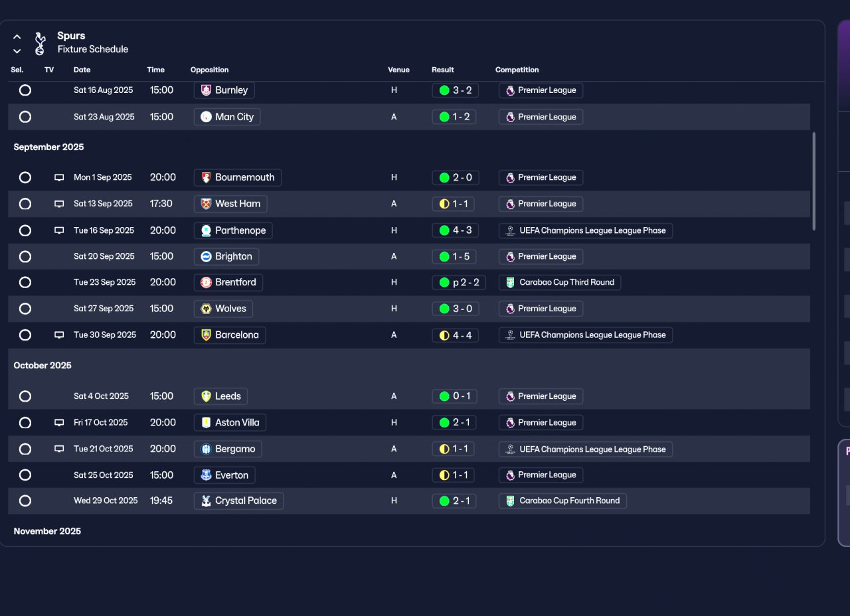
Task: Click the Parthenope club crest
Action: point(206,230)
